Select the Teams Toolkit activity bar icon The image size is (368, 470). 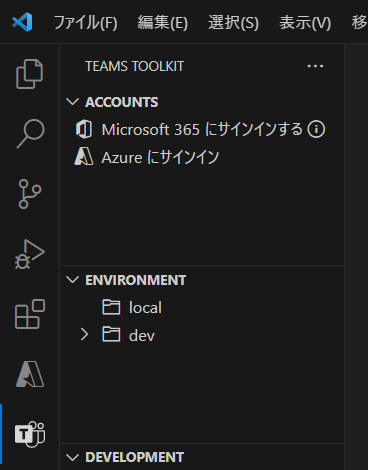(30, 434)
